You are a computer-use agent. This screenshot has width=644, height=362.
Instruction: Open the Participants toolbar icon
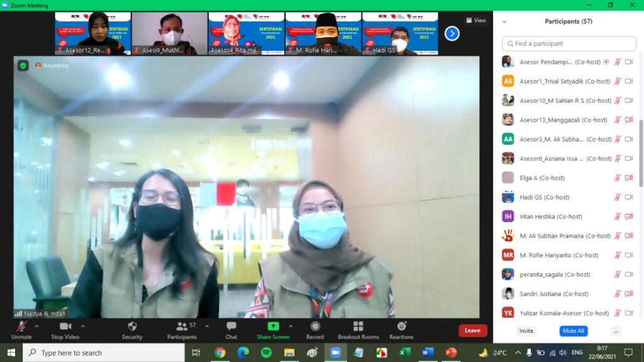(x=182, y=327)
